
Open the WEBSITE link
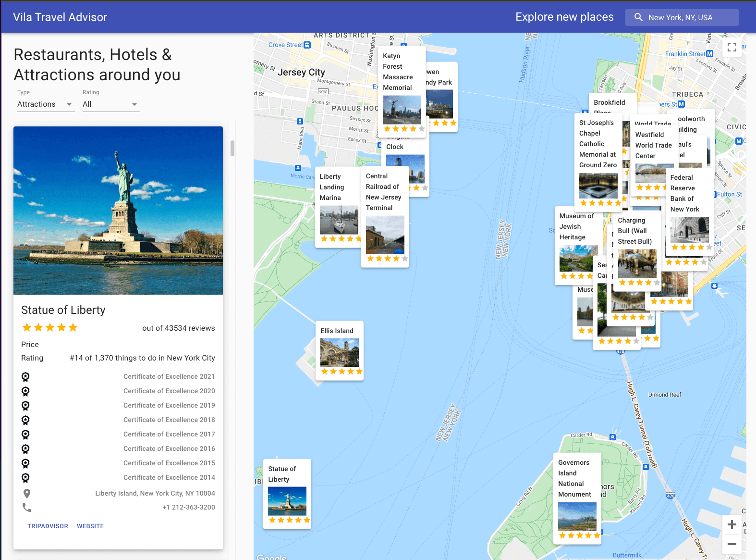click(90, 526)
